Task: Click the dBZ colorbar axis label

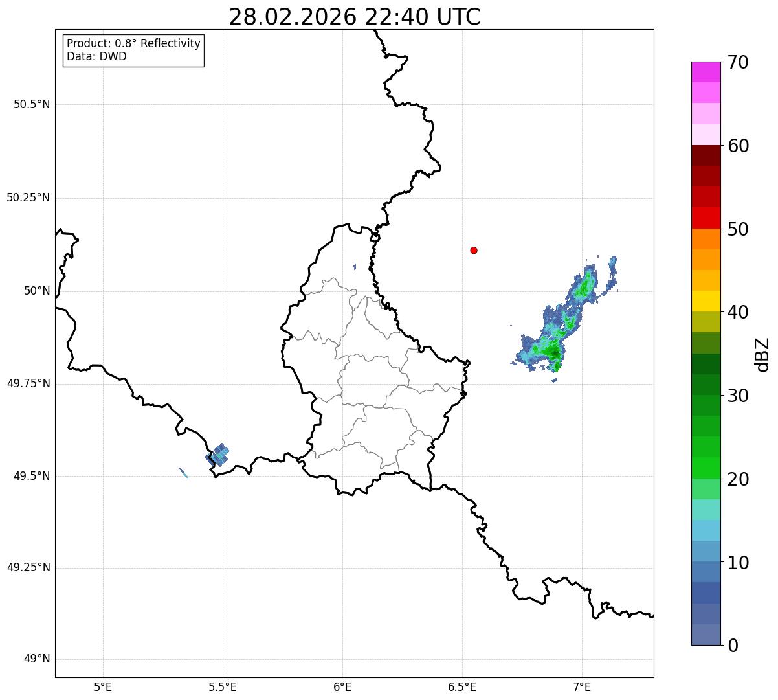Action: (762, 354)
